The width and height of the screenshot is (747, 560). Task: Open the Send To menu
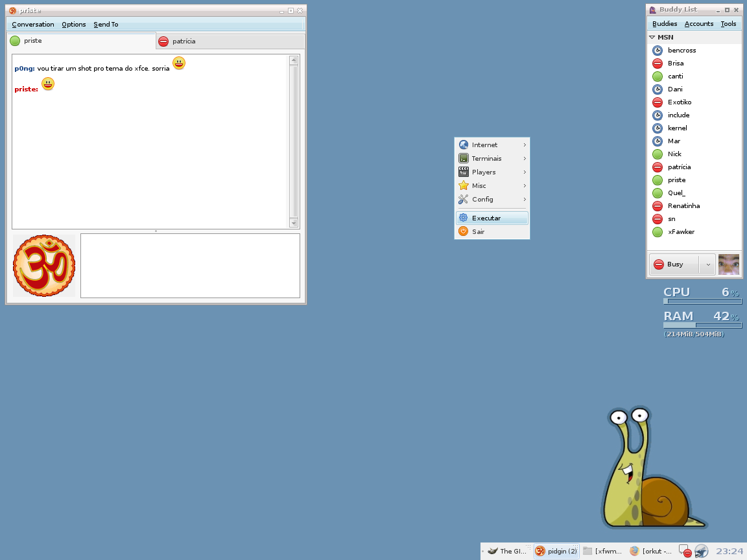click(x=106, y=24)
